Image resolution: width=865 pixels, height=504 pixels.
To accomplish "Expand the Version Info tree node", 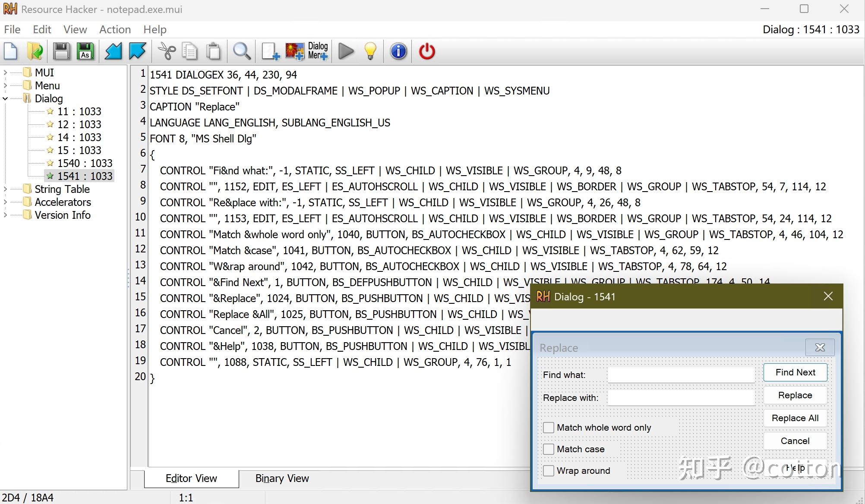I will coord(5,215).
